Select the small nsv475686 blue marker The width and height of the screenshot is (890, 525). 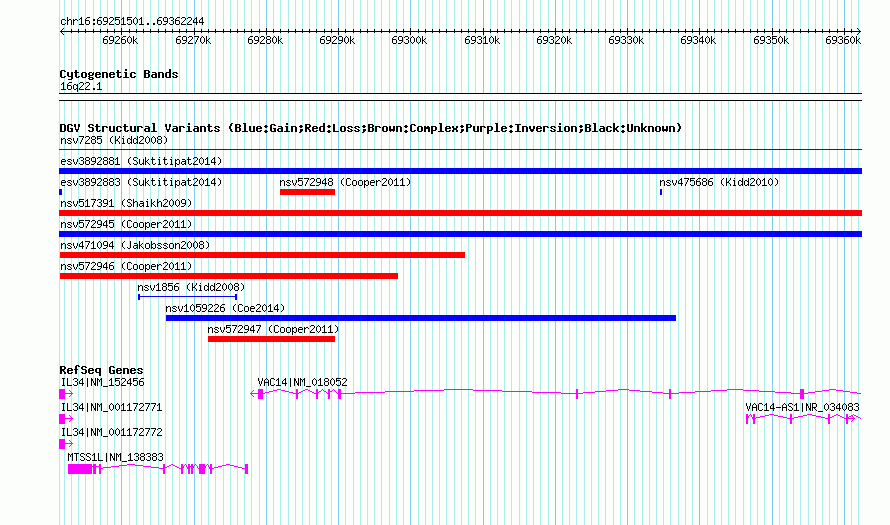pos(661,192)
